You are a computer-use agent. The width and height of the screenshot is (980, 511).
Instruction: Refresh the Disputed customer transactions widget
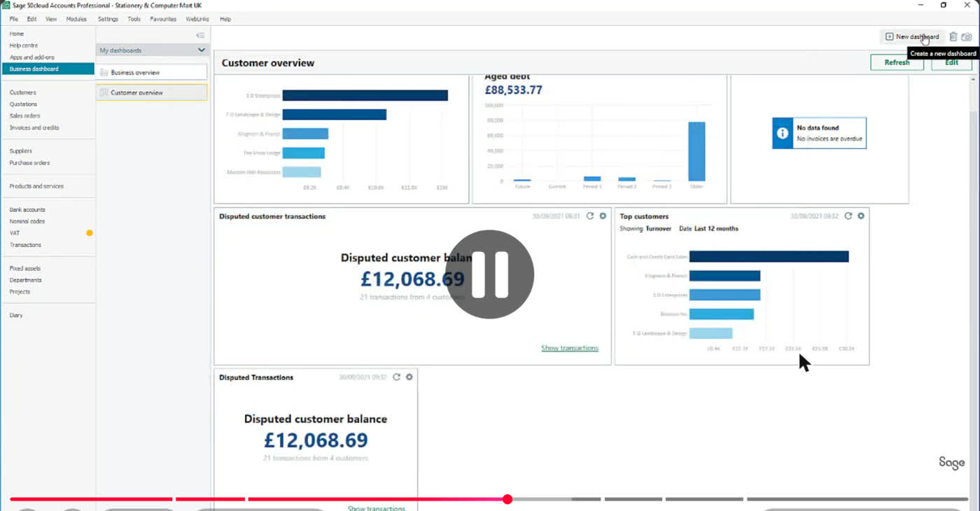[590, 216]
